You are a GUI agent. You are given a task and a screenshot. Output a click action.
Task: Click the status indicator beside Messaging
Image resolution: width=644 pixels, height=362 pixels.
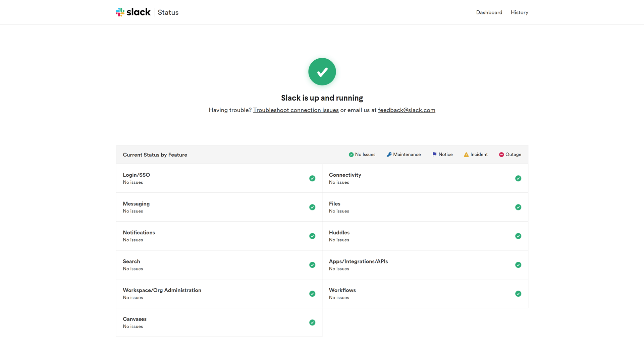pyautogui.click(x=312, y=207)
